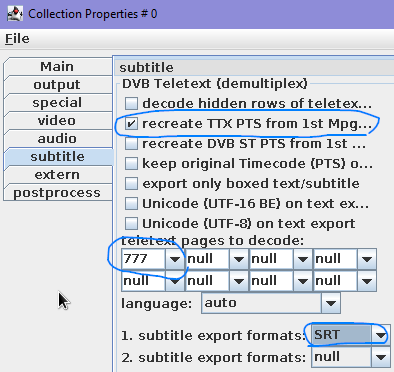Check Unicode (UTF-16 BE) on text export

coord(131,204)
